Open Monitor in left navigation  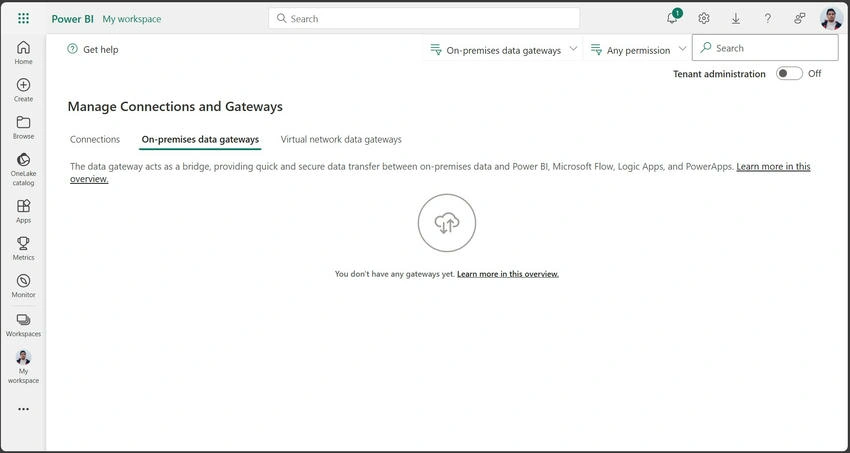[x=23, y=286]
